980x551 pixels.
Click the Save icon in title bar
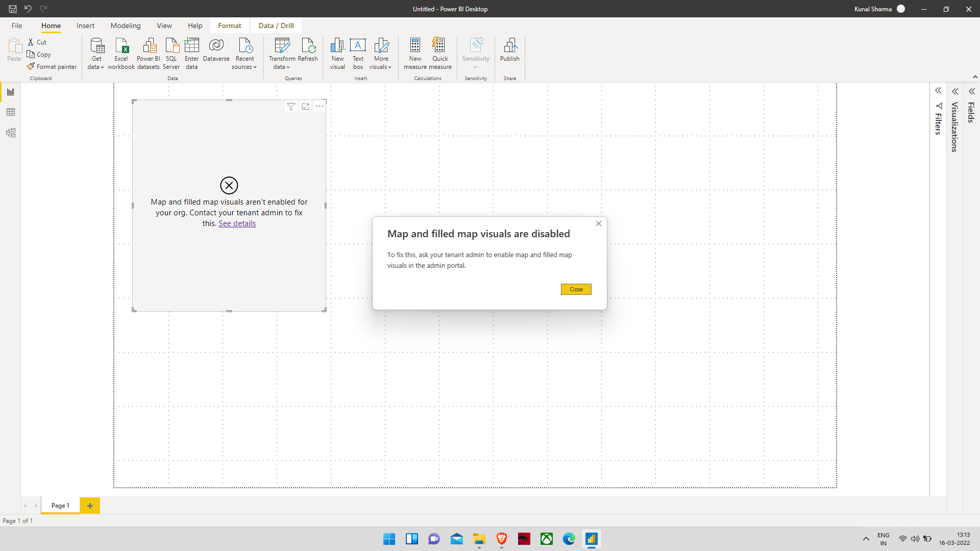[13, 9]
